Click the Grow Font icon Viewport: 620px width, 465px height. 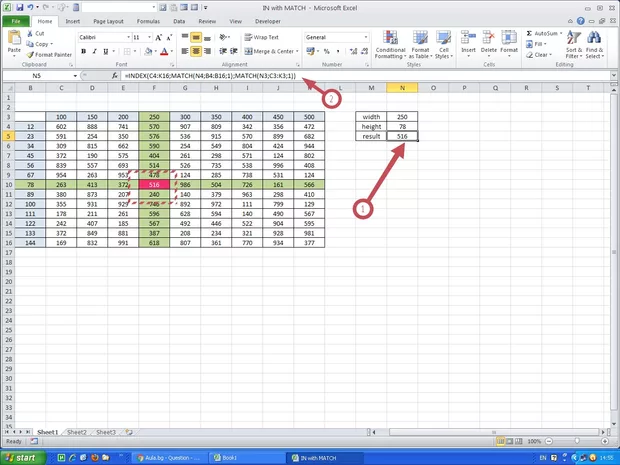pyautogui.click(x=159, y=38)
